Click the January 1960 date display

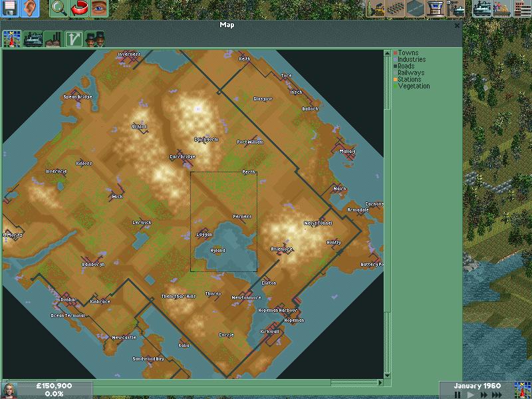(477, 386)
